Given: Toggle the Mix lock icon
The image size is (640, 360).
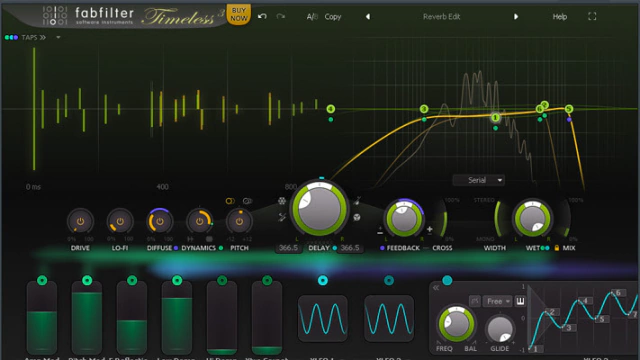Looking at the screenshot, I should (556, 248).
